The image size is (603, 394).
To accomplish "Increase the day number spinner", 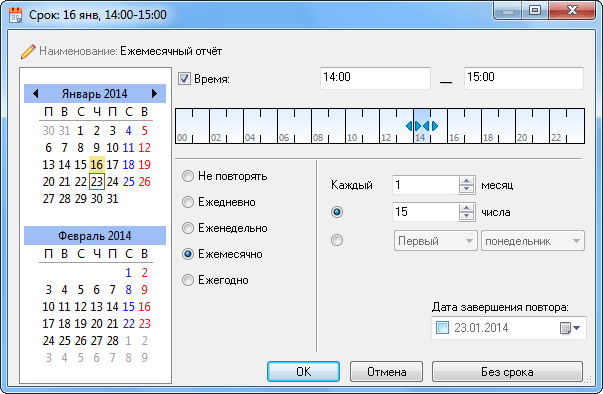I will click(x=466, y=208).
